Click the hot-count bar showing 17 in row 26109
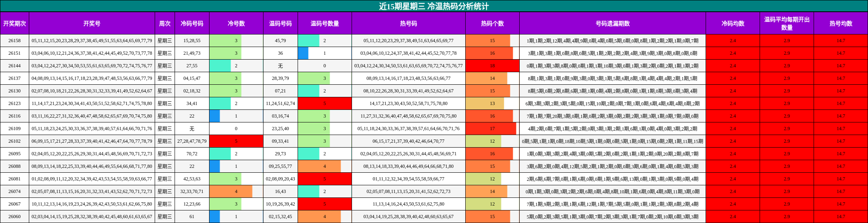Image resolution: width=868 pixels, height=223 pixels. coord(491,129)
